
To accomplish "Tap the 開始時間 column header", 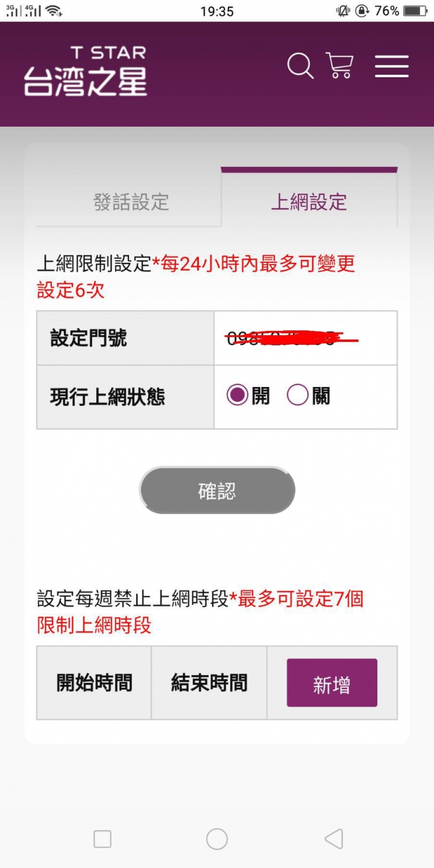I will 94,683.
